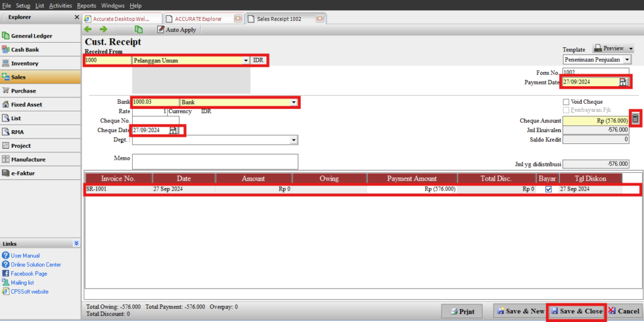The height and width of the screenshot is (322, 644).
Task: Open the Reports menu
Action: (86, 5)
